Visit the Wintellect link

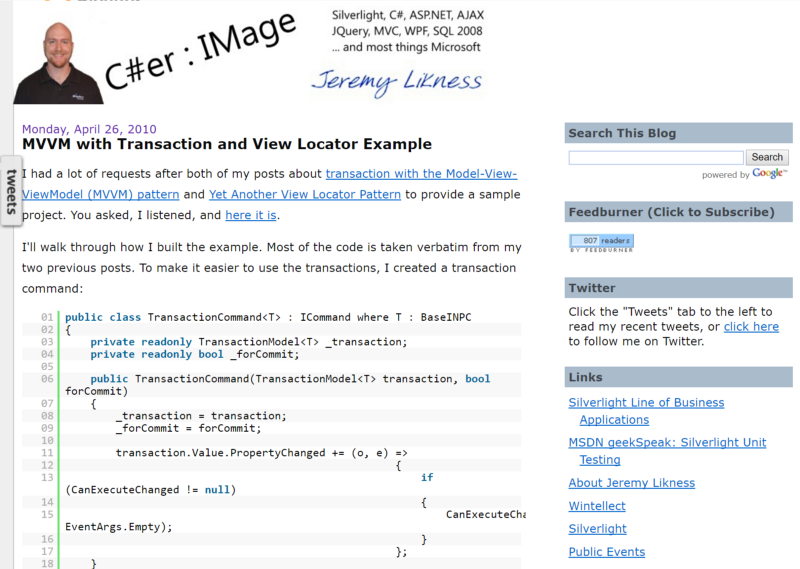coord(597,506)
